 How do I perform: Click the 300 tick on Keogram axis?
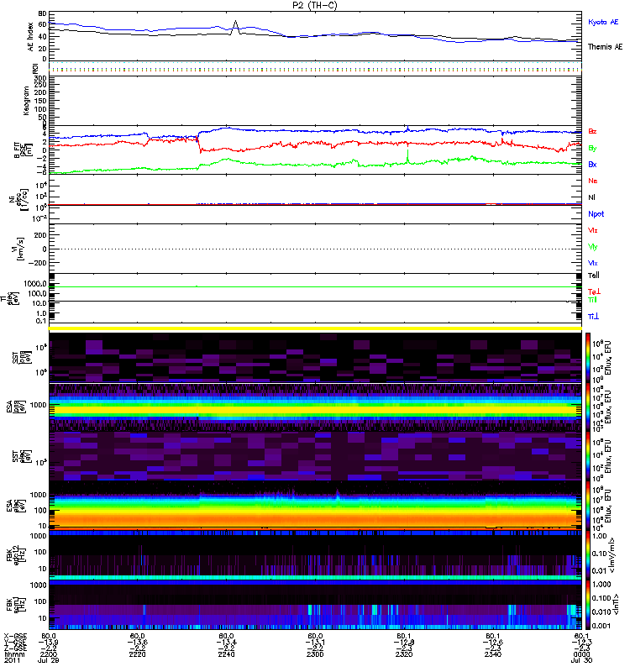pyautogui.click(x=40, y=78)
